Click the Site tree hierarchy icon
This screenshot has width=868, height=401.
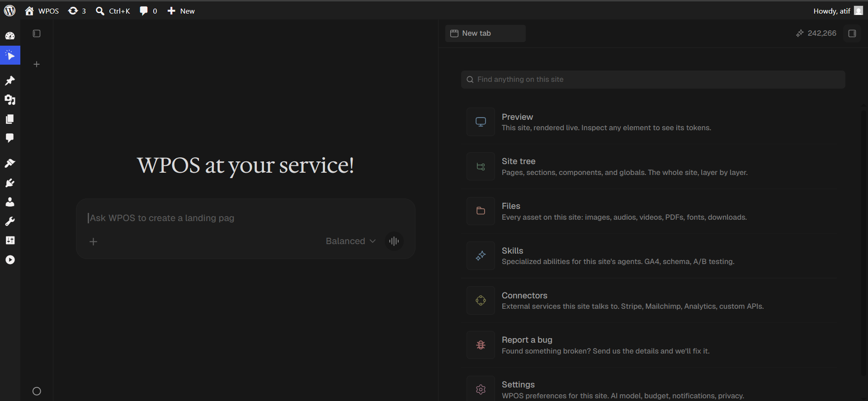481,166
